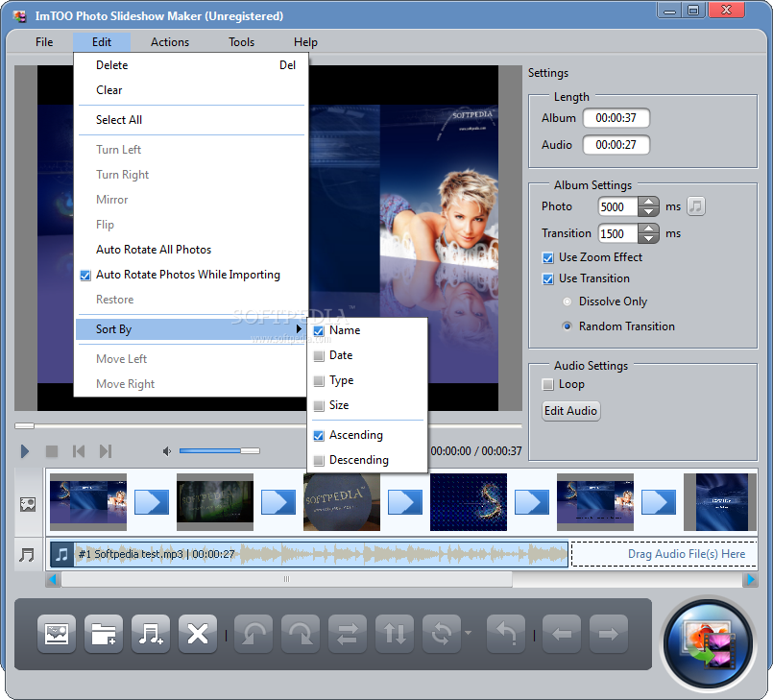Click the Previous photo playback button
The width and height of the screenshot is (773, 700).
click(x=79, y=451)
